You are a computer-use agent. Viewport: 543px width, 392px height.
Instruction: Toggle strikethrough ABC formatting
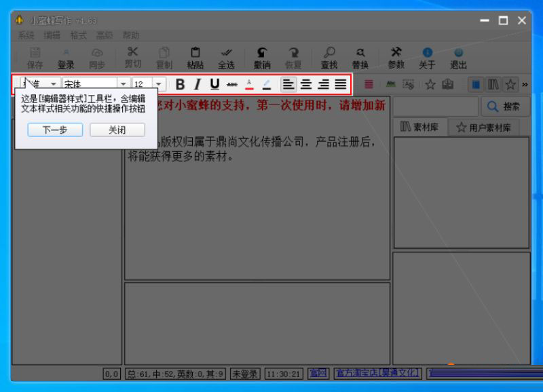[x=232, y=84]
